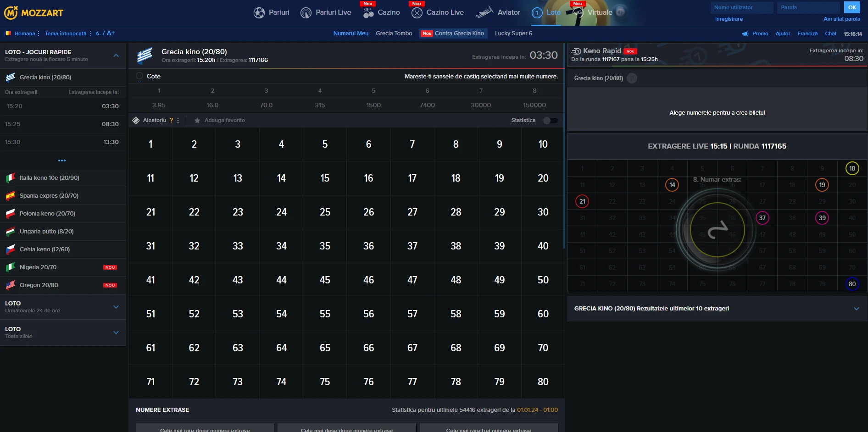Screen dimensions: 868x432
Task: Toggle the Statistica switch
Action: 550,121
